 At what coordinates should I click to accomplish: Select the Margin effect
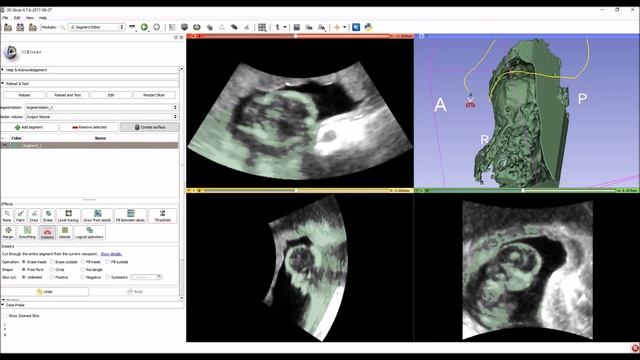pyautogui.click(x=8, y=233)
